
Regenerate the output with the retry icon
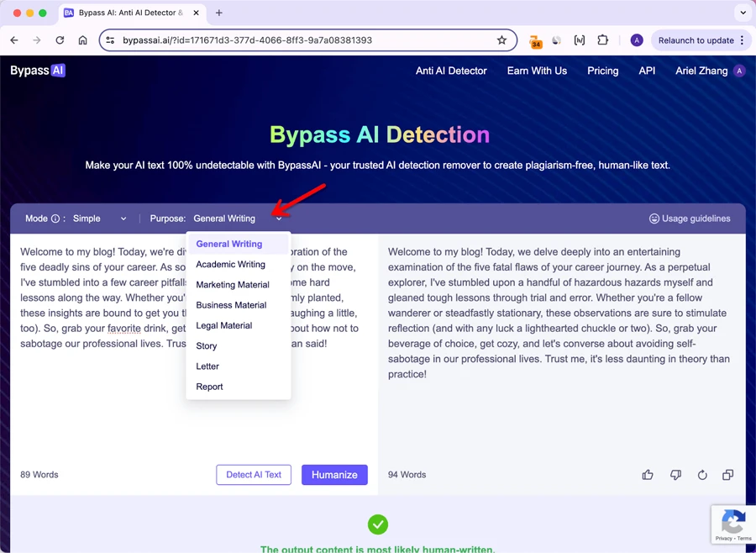point(702,475)
